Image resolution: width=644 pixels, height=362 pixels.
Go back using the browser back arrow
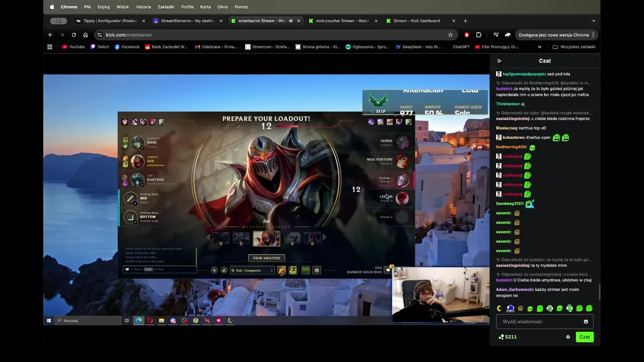click(x=50, y=35)
